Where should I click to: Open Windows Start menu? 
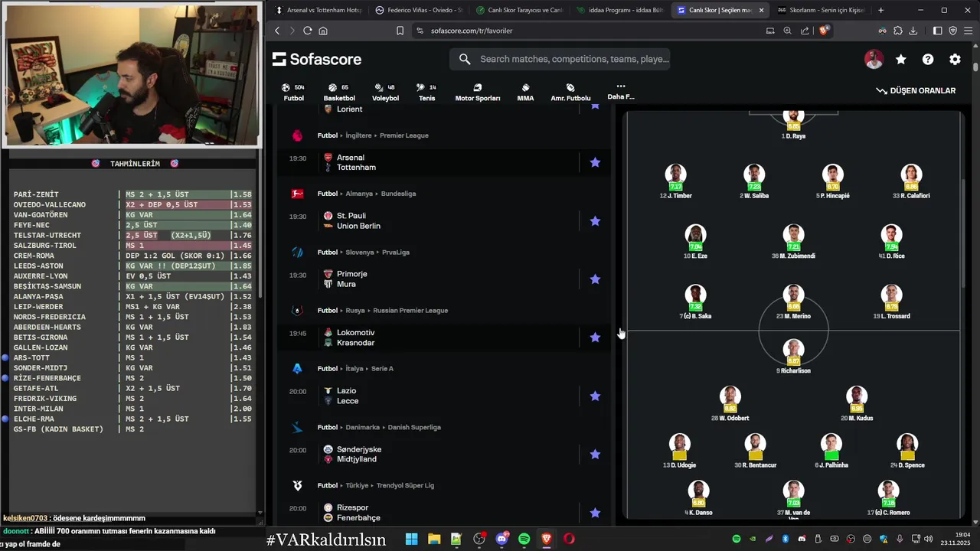(x=411, y=539)
